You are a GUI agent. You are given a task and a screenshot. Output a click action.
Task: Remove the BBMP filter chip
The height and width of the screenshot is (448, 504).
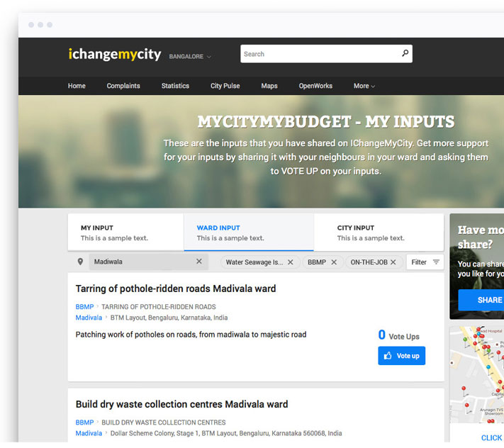[334, 262]
